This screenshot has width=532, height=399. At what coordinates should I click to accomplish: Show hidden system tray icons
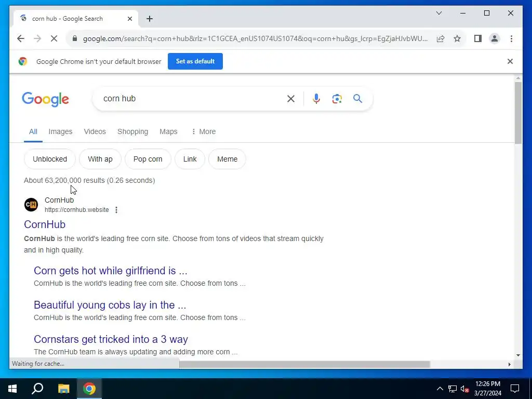440,389
